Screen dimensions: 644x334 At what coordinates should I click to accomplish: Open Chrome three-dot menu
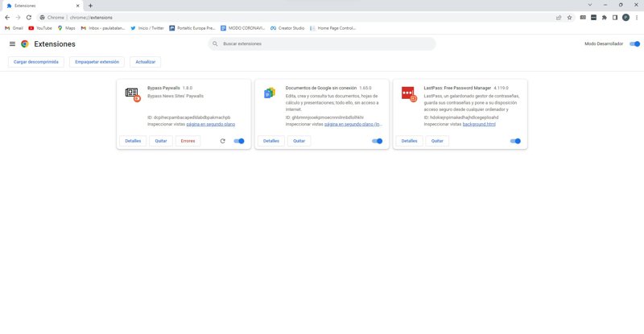[x=637, y=17]
